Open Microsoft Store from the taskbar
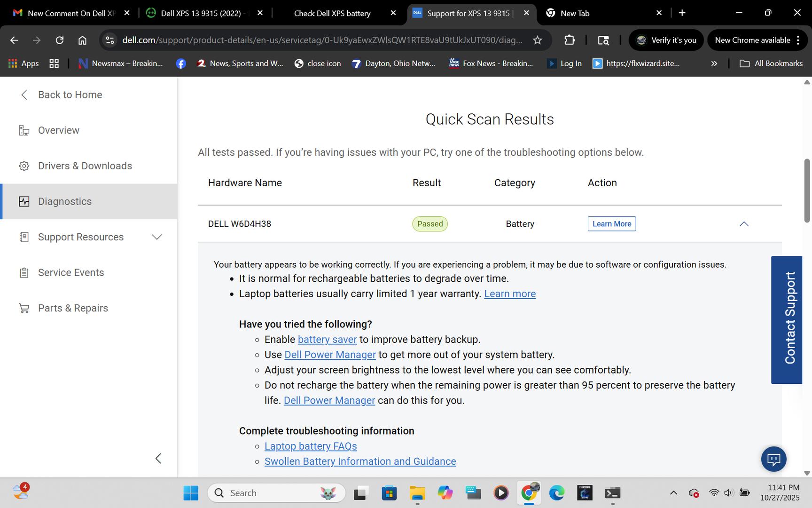Image resolution: width=812 pixels, height=508 pixels. (389, 493)
